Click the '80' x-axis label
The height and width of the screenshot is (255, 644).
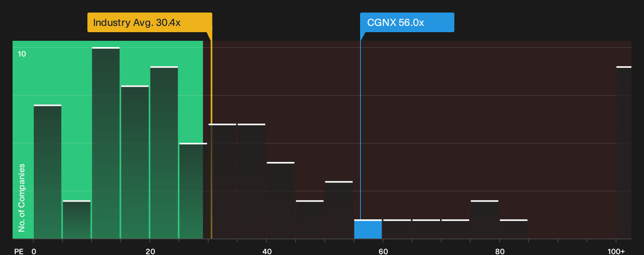pyautogui.click(x=500, y=251)
